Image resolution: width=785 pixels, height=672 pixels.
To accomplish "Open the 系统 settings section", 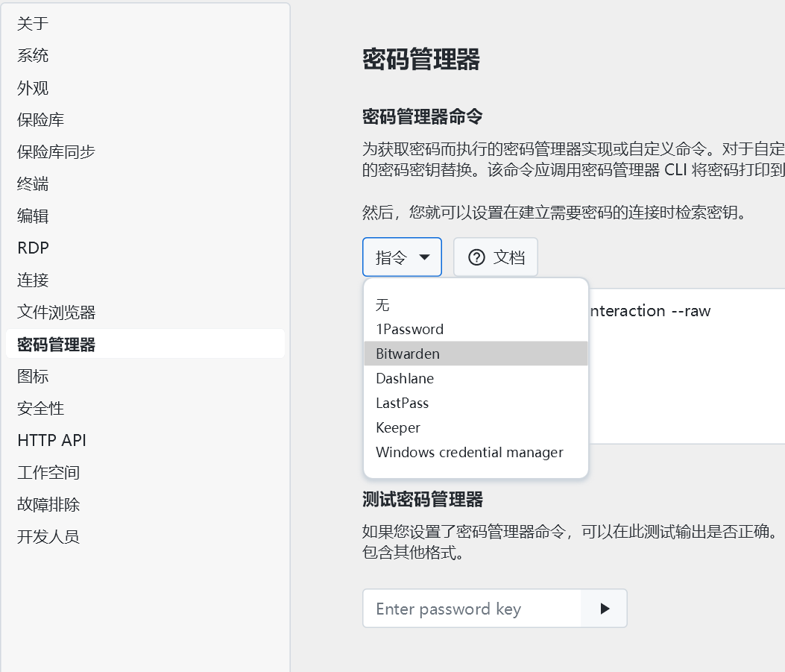I will 145,56.
